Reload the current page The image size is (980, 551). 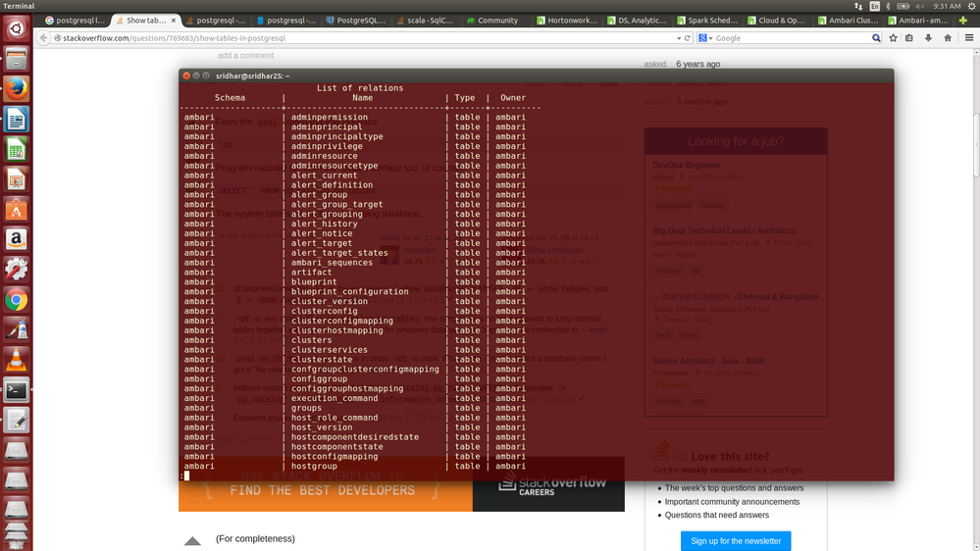(x=688, y=38)
